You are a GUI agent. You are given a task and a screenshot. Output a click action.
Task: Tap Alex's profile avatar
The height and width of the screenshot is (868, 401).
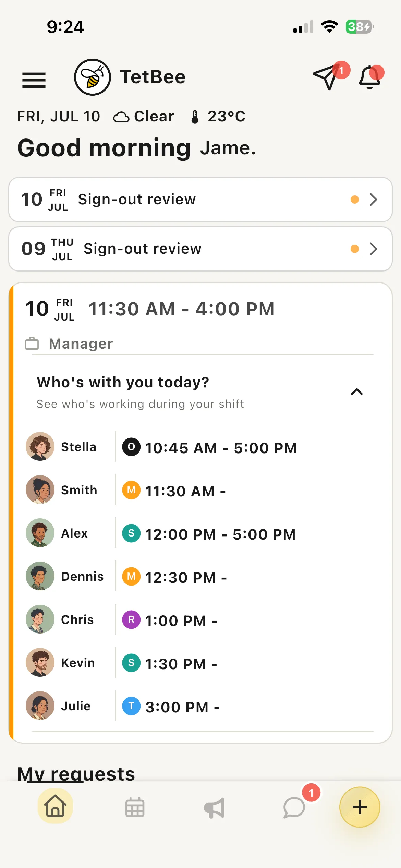[40, 533]
